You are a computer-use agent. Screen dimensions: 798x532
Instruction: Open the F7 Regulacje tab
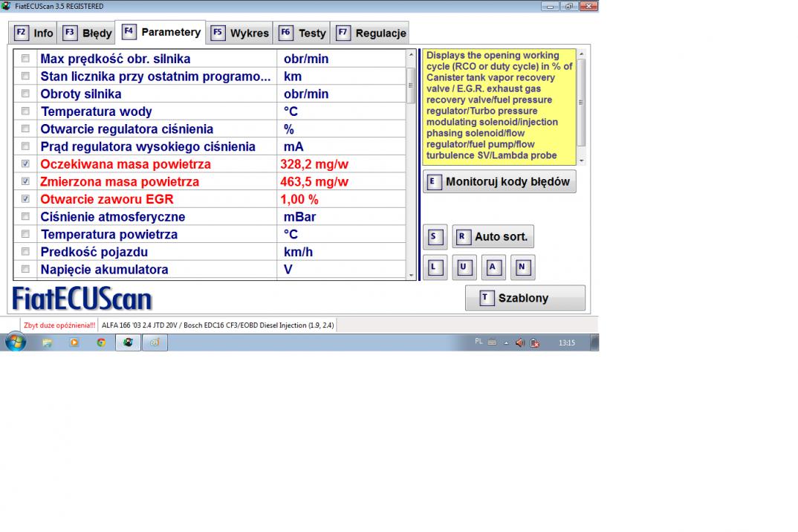pos(370,33)
